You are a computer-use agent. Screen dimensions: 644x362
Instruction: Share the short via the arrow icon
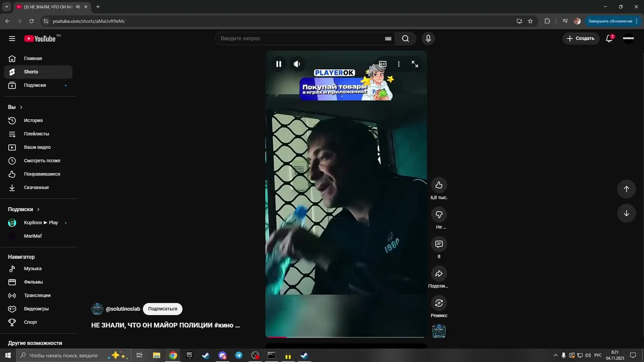439,274
